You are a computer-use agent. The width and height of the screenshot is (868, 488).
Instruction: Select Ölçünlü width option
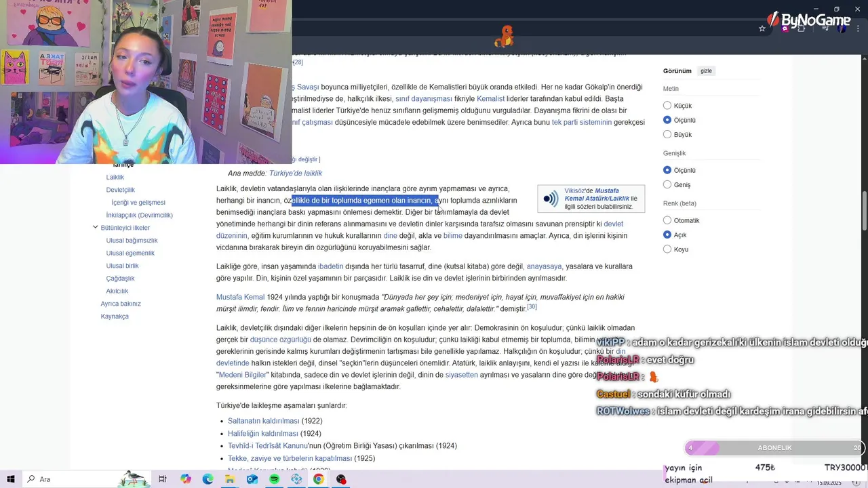pyautogui.click(x=667, y=170)
